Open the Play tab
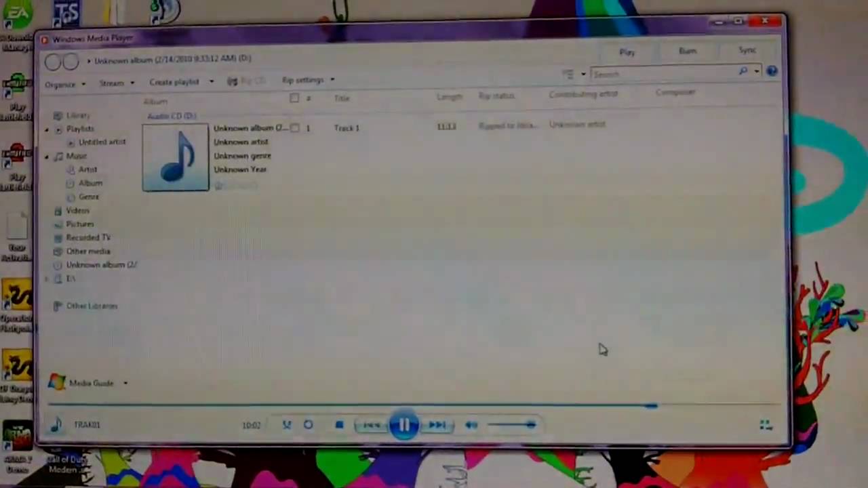Image resolution: width=868 pixels, height=488 pixels. tap(627, 52)
